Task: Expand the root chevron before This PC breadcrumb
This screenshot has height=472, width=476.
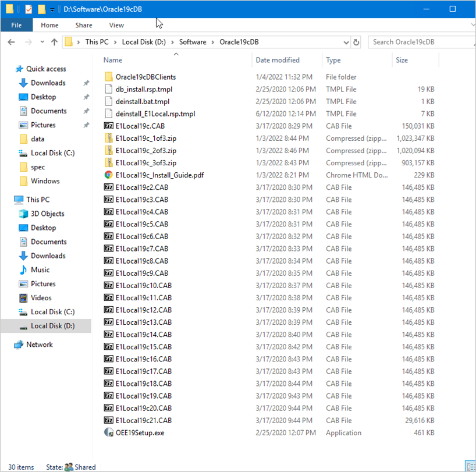Action: point(79,42)
